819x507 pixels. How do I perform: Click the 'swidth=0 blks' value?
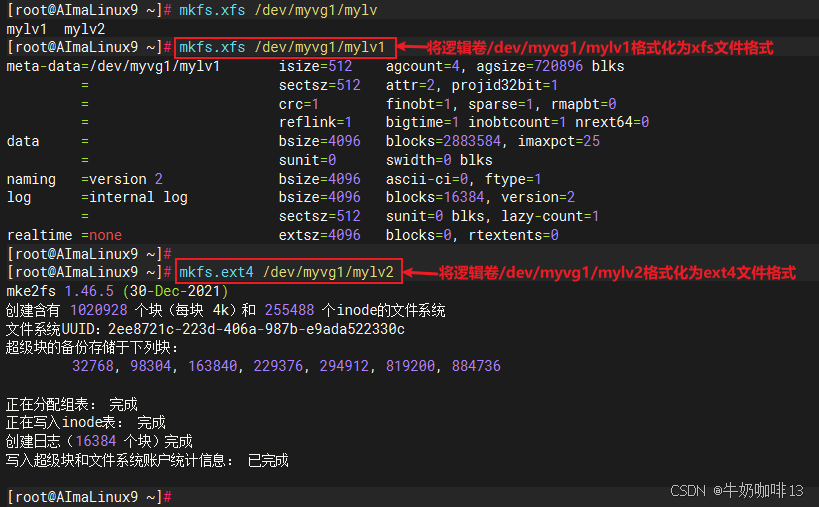(439, 160)
